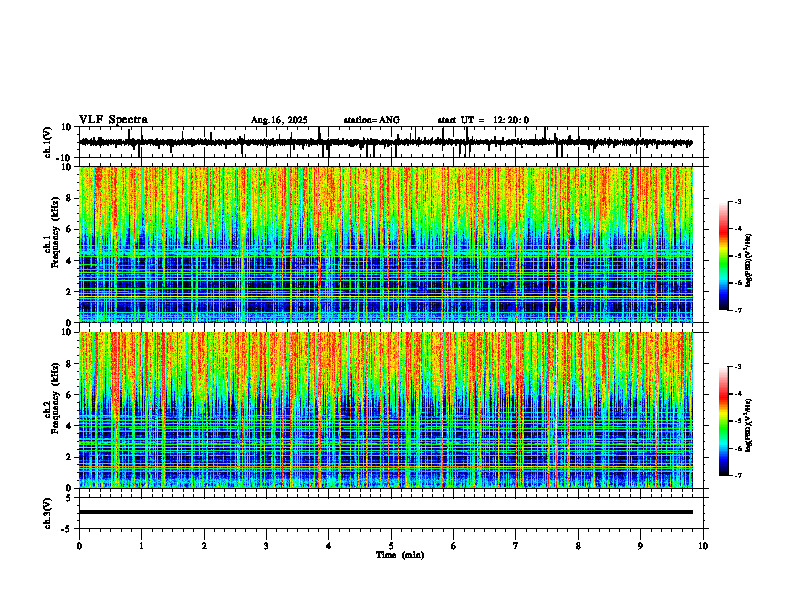This screenshot has height=612, width=792.
Task: Click time axis tick label "9"
Action: 640,546
